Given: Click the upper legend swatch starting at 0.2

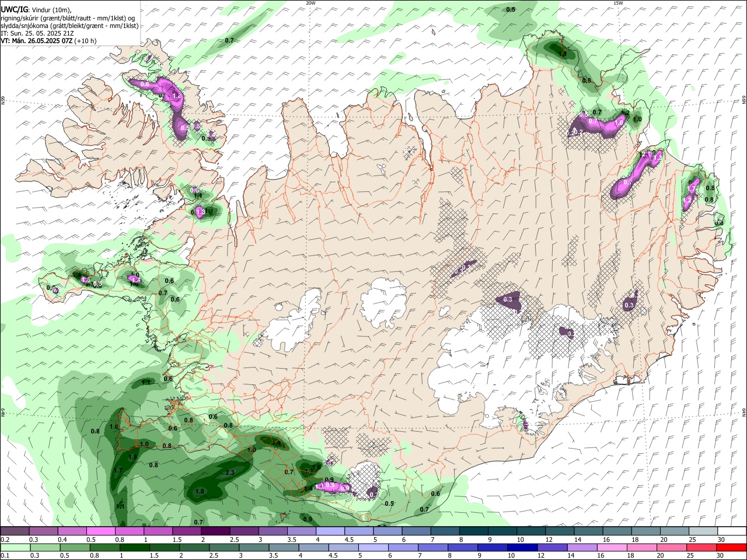Looking at the screenshot, I should [15, 531].
